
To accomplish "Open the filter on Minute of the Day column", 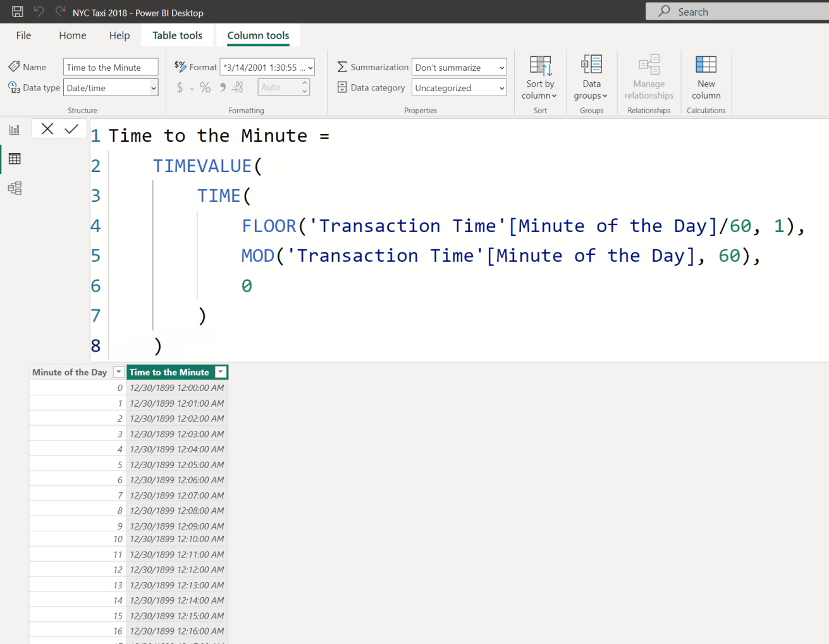I will [118, 372].
